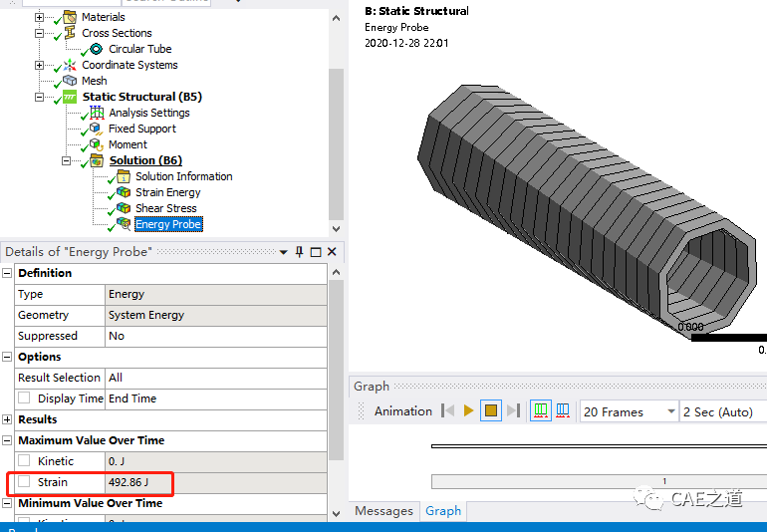Click the Mesh cube icon
This screenshot has width=767, height=532.
[70, 81]
